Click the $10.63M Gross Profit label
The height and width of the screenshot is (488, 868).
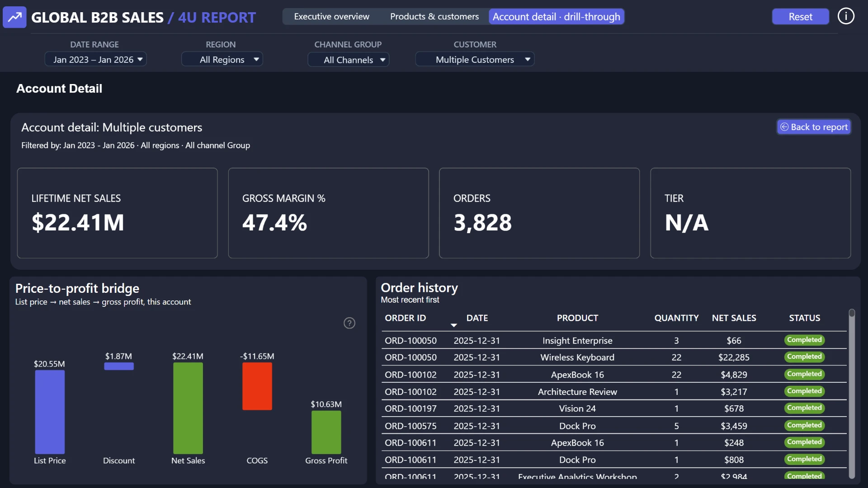pos(326,404)
